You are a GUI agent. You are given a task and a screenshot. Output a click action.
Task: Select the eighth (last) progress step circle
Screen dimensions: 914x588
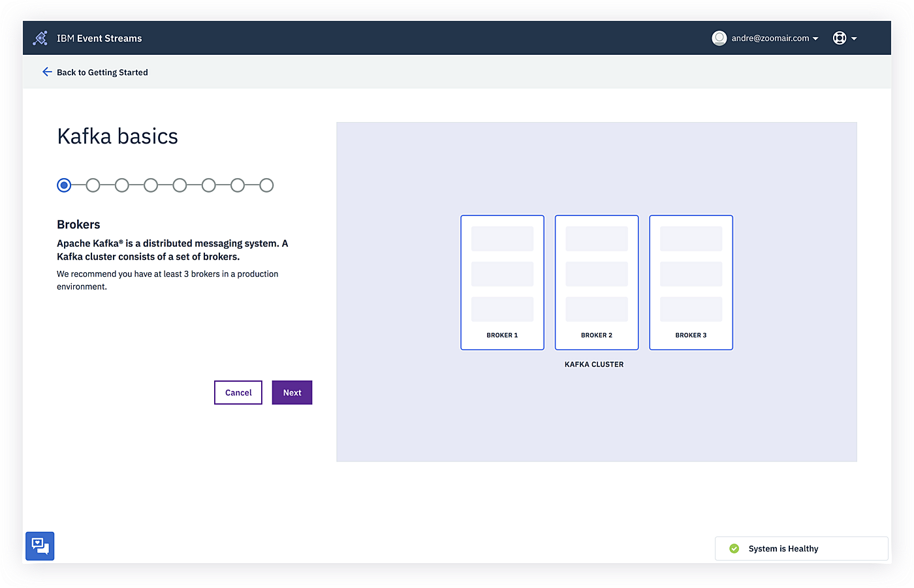coord(266,185)
